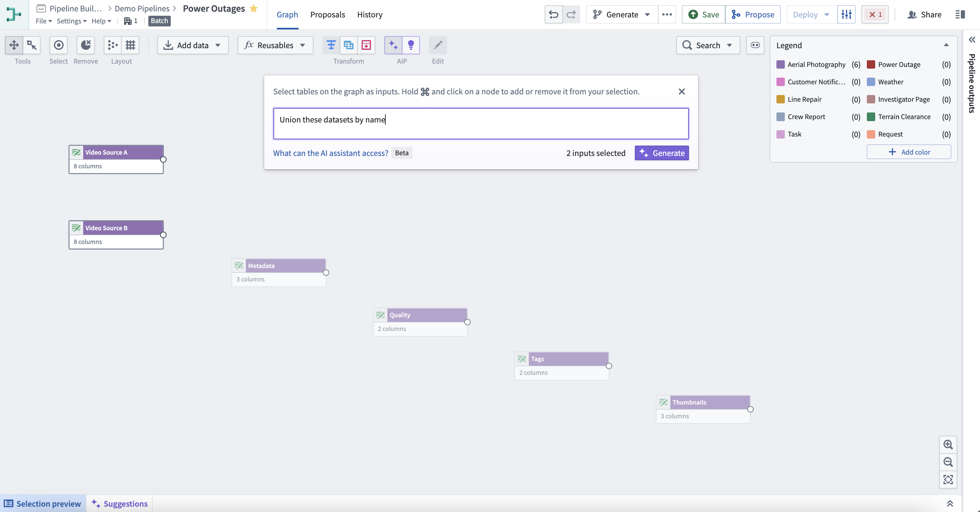The width and height of the screenshot is (980, 512).
Task: Open the Settings menu
Action: click(72, 21)
